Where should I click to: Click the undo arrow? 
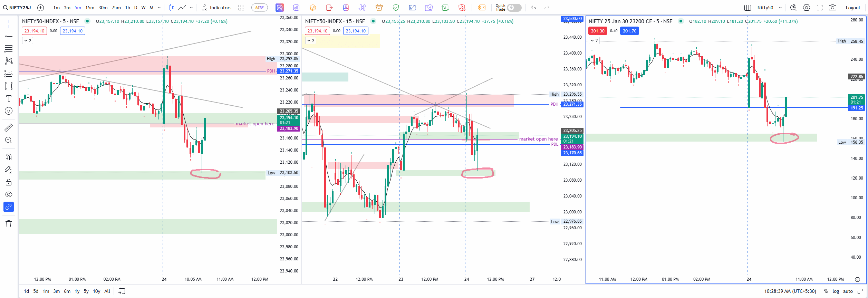pyautogui.click(x=534, y=8)
